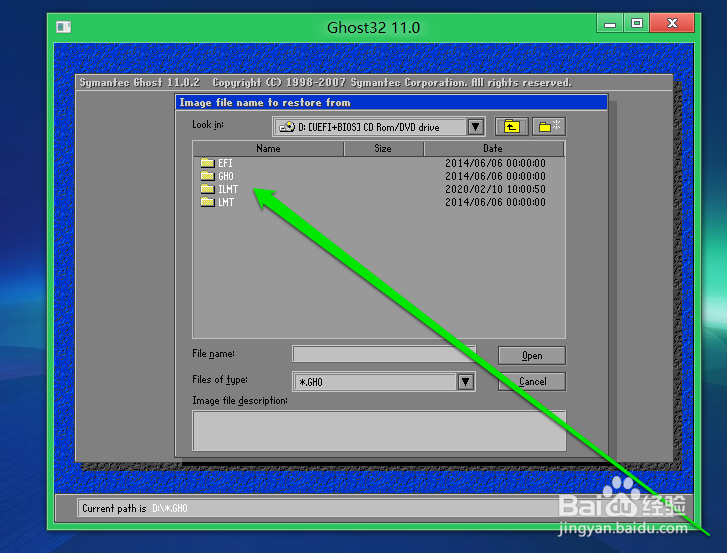Focus the File name input field
The image size is (727, 553).
pyautogui.click(x=384, y=354)
